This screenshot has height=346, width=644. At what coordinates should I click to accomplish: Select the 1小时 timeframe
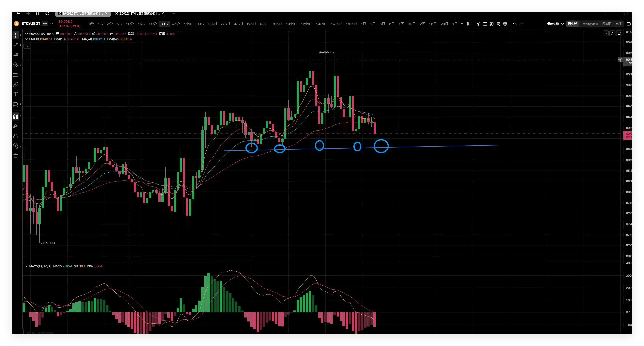[x=188, y=24]
